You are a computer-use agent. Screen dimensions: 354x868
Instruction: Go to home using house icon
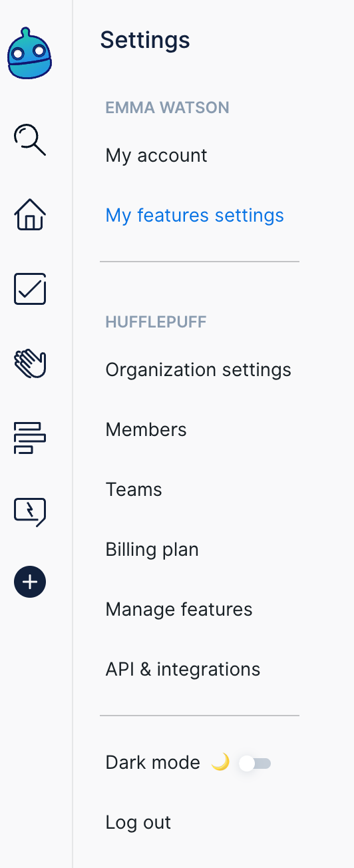tap(30, 215)
